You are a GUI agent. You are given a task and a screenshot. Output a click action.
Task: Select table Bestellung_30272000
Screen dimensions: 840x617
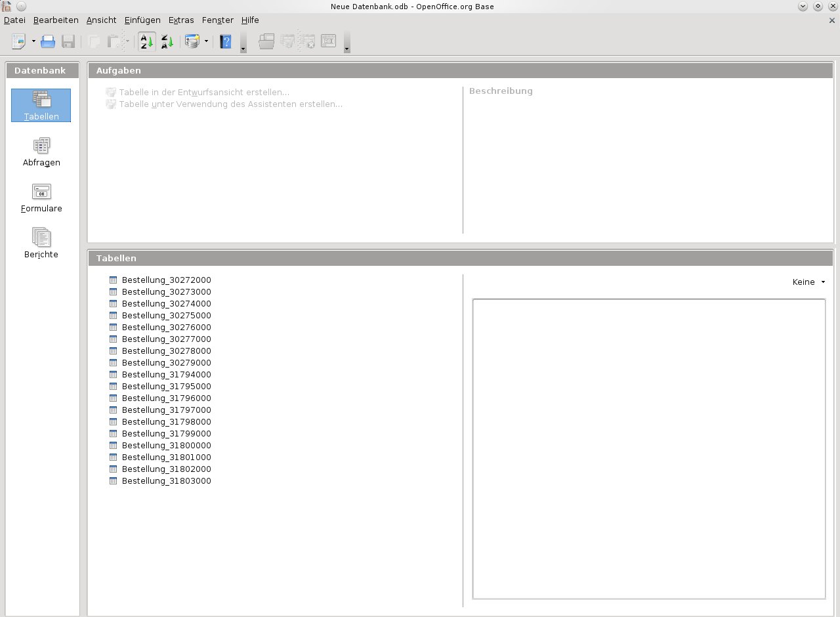pos(166,280)
